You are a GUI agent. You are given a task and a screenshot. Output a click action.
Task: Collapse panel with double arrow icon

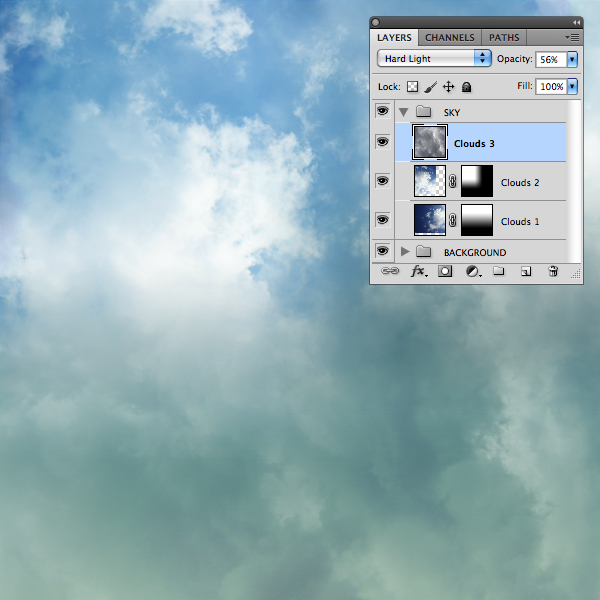click(576, 23)
